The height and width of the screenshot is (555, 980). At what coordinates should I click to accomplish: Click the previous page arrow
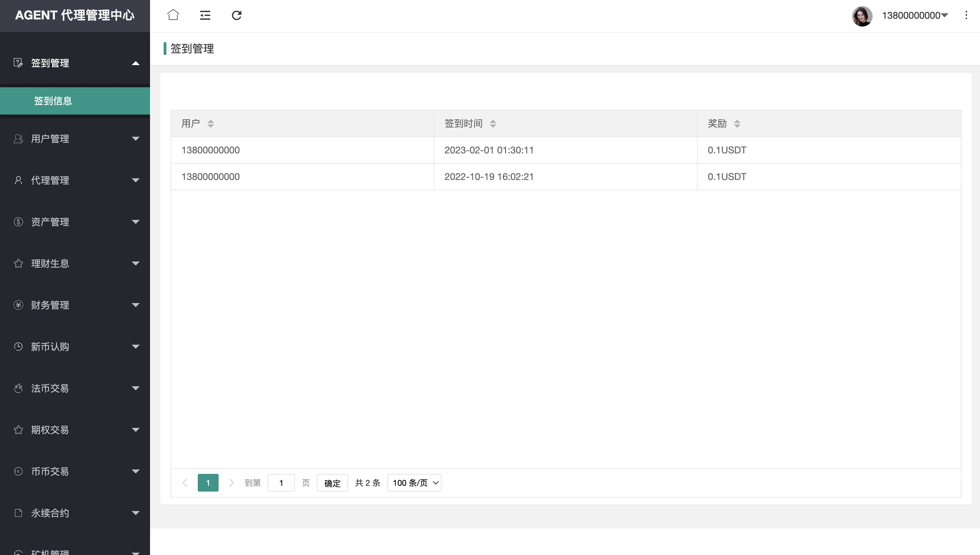185,483
